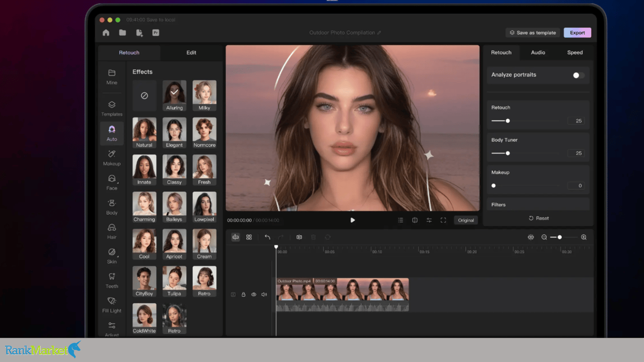Screen dimensions: 644x362
Task: Apply the Milky effect
Action: pos(205,96)
